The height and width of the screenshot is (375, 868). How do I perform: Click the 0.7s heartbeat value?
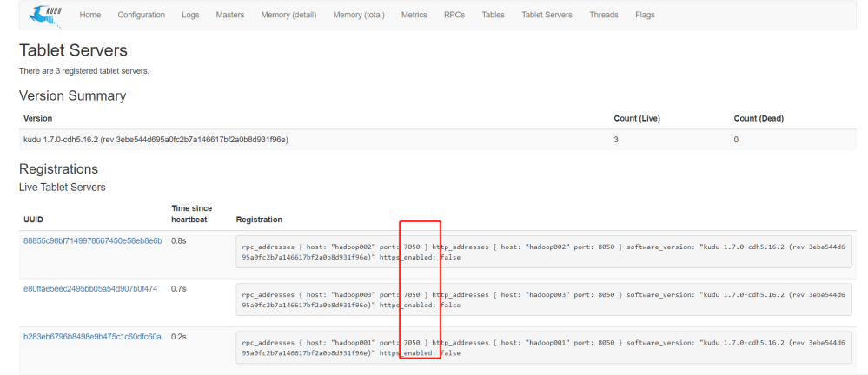[x=178, y=289]
